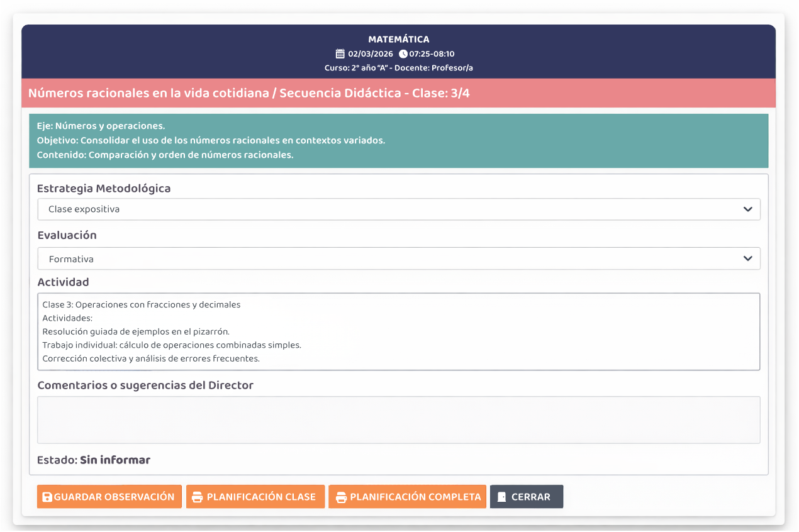Click the clock icon next to 07:25-08:10
799x532 pixels.
coord(403,54)
